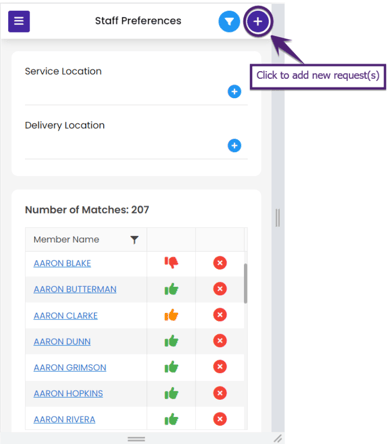Remove Aaron Rivera with red X

[x=220, y=419]
